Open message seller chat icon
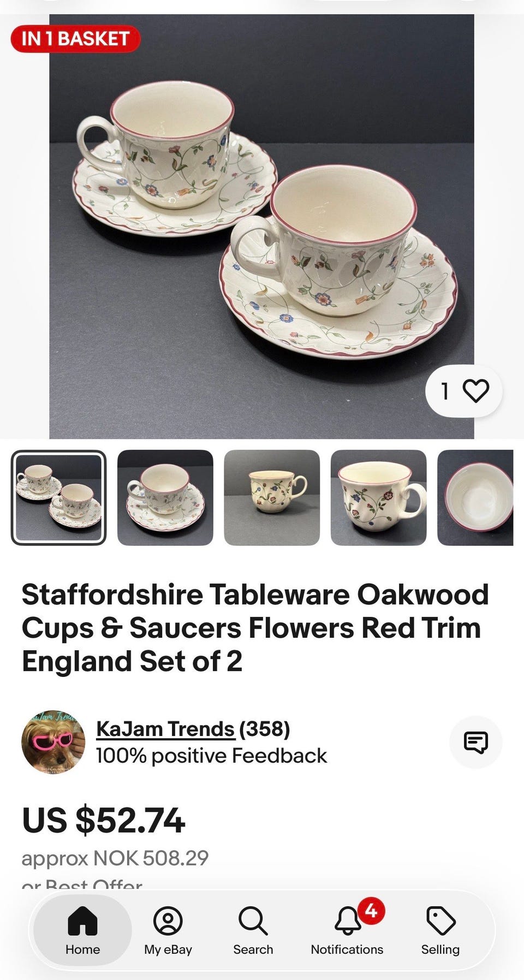Viewport: 524px width, 980px height. [475, 742]
